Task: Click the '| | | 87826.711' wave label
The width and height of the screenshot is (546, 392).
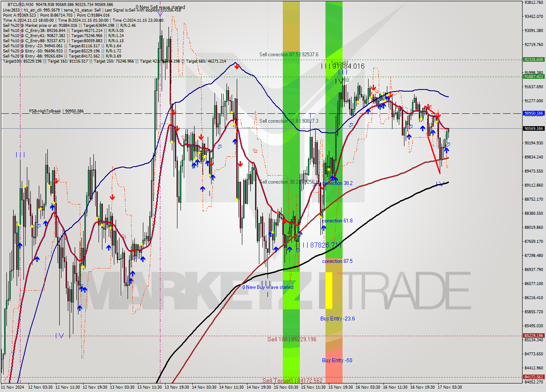Action: click(x=320, y=245)
